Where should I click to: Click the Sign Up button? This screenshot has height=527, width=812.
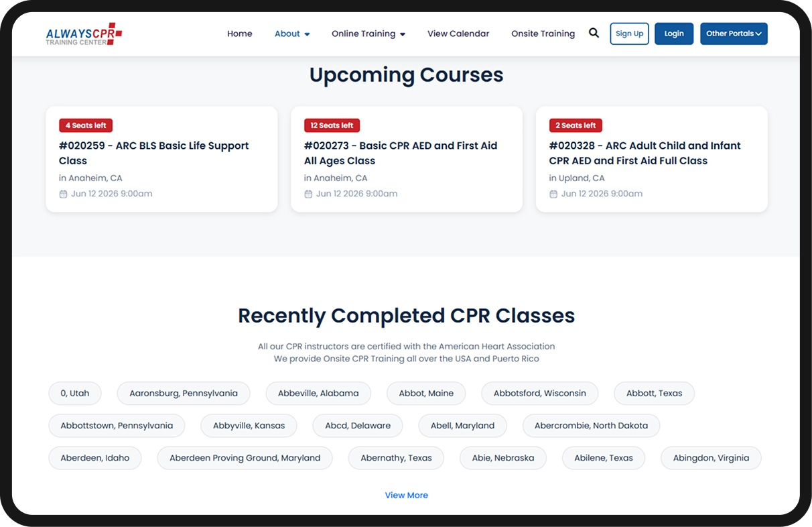pyautogui.click(x=629, y=34)
